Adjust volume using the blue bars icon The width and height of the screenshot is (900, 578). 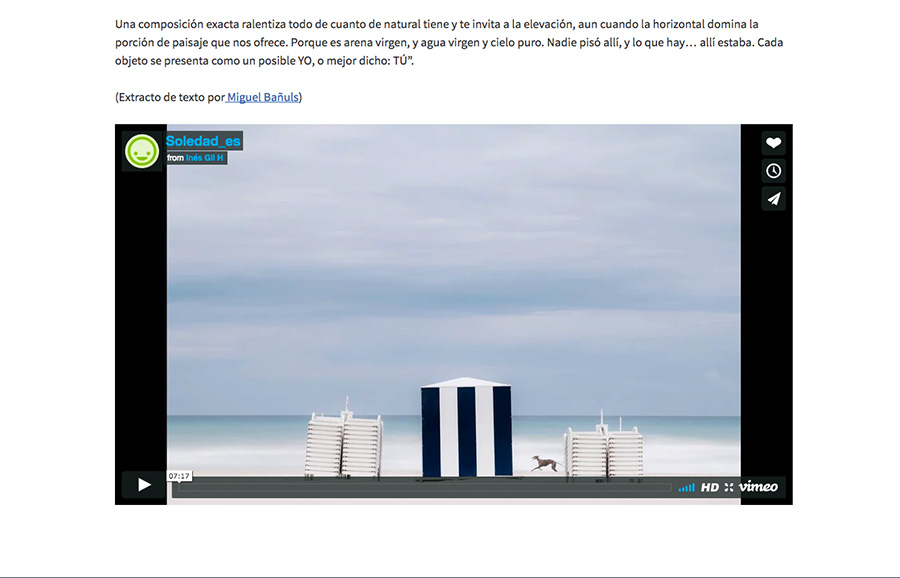686,487
